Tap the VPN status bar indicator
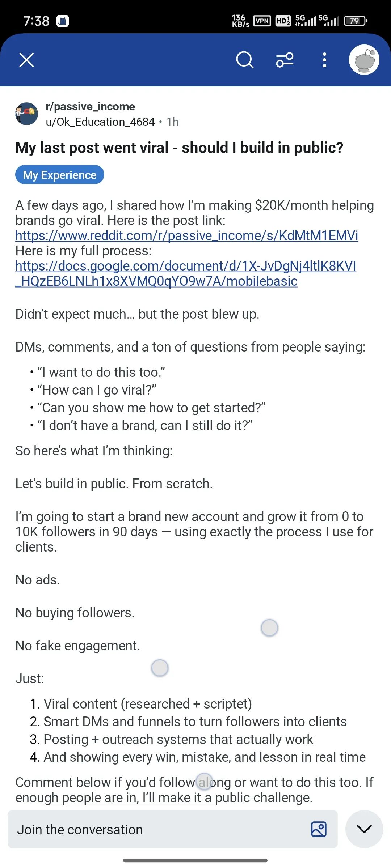Image resolution: width=391 pixels, height=868 pixels. (262, 21)
